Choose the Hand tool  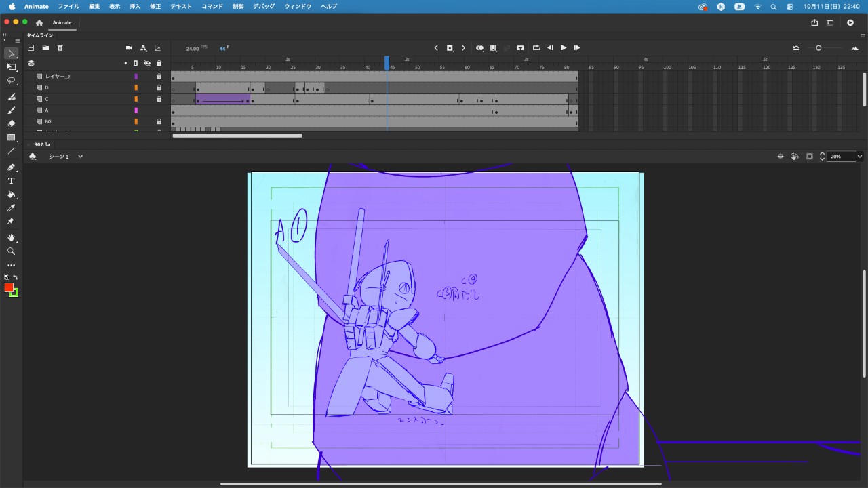click(12, 238)
